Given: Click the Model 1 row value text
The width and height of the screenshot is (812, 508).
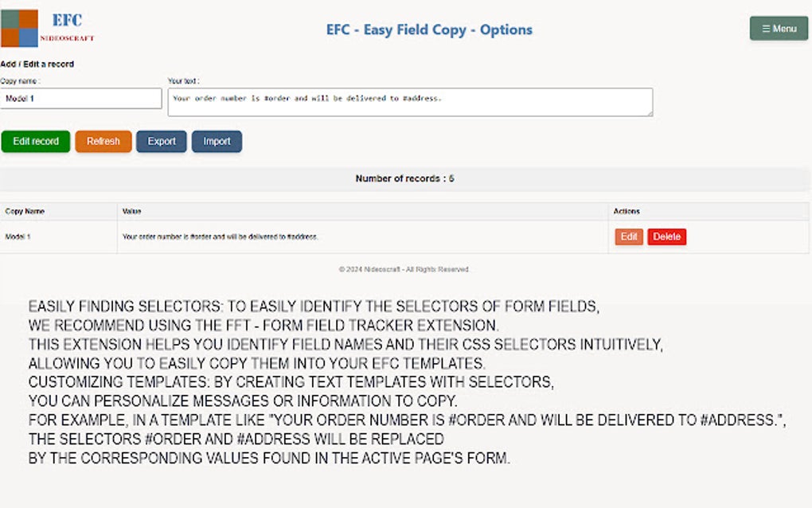Looking at the screenshot, I should (221, 237).
